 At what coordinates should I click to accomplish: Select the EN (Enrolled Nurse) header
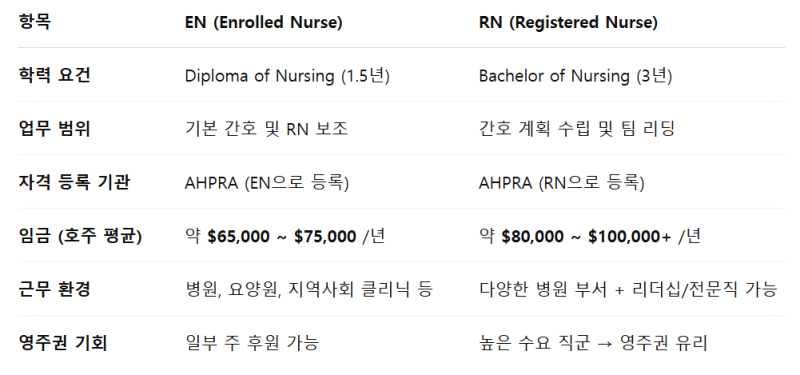coord(263,23)
